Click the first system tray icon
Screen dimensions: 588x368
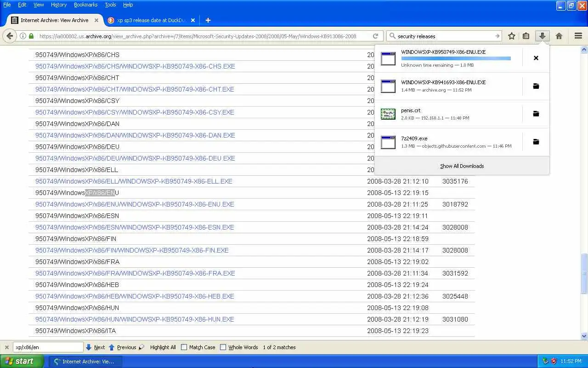coord(545,361)
